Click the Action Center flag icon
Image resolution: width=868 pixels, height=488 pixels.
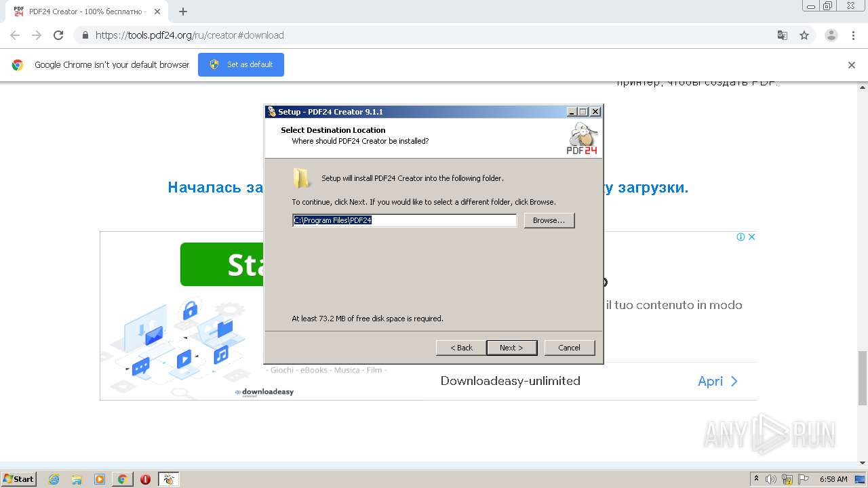click(x=804, y=479)
